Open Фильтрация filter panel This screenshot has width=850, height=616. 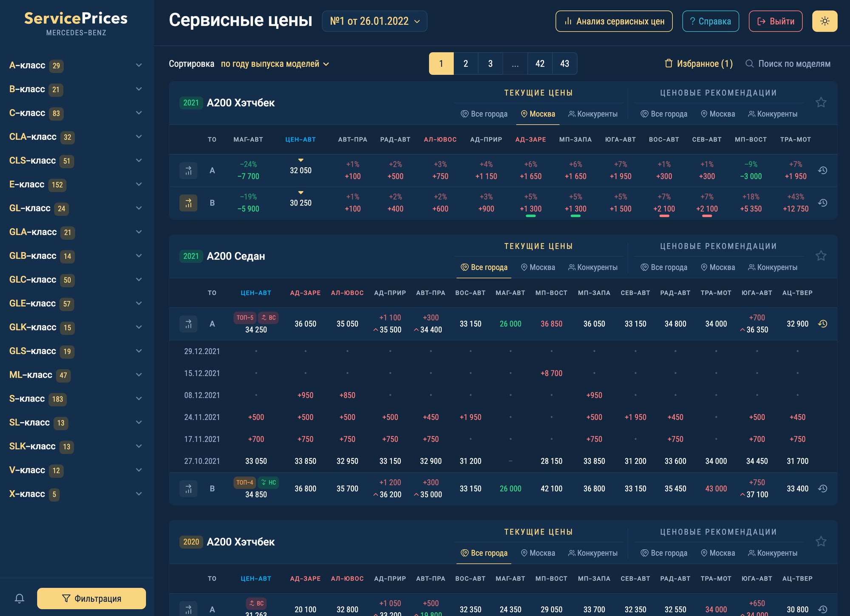[91, 598]
